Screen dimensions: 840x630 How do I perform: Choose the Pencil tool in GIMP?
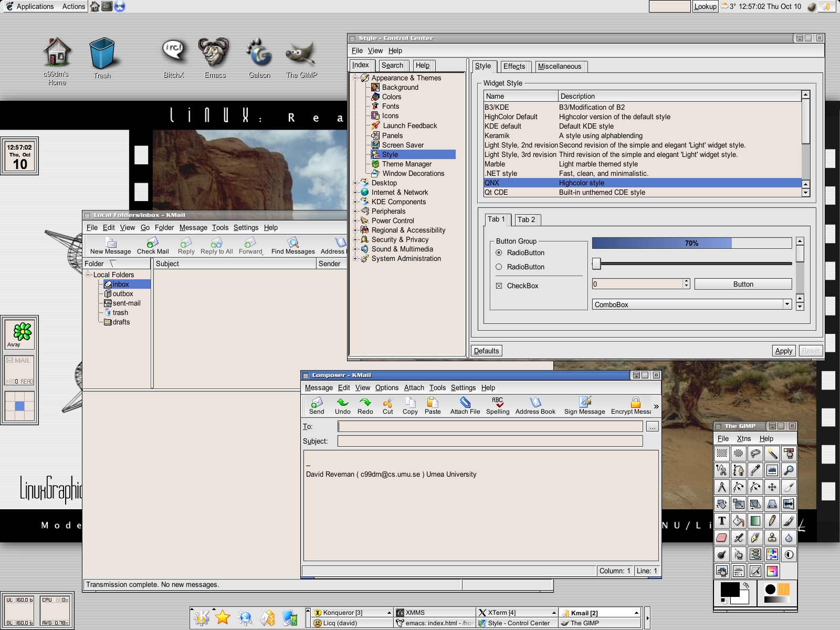772,521
